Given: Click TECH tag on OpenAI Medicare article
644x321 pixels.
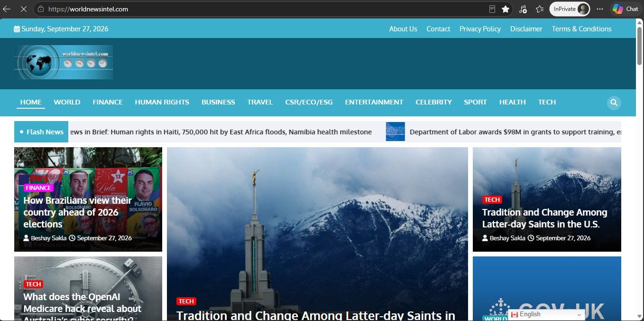Looking at the screenshot, I should click(x=33, y=284).
